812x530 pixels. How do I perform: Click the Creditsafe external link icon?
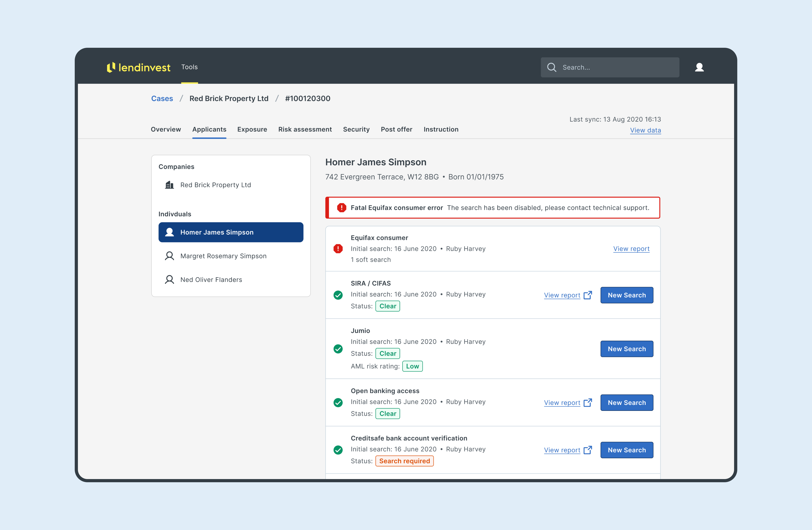(588, 450)
